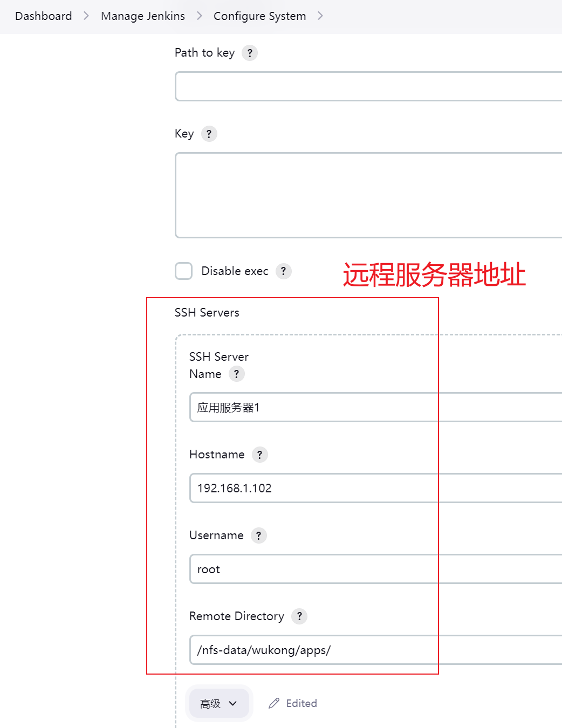The height and width of the screenshot is (728, 562).
Task: Open help for the Key field
Action: 209,134
